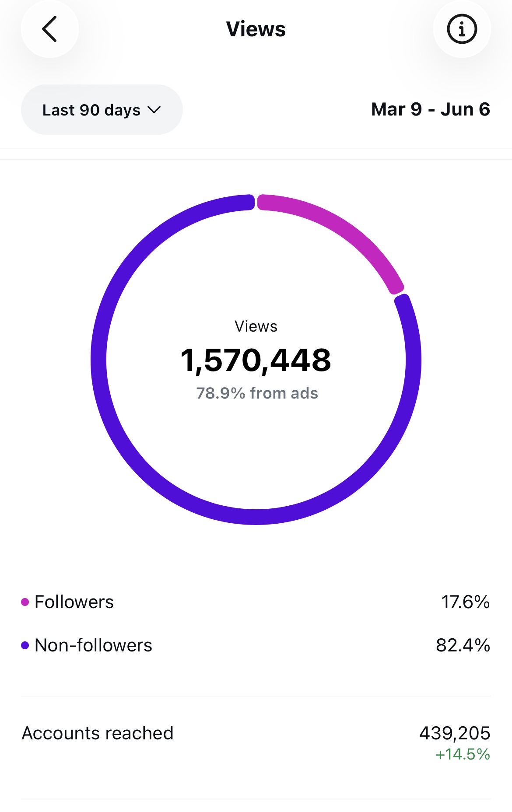Tap the 82.4% non-followers percentage
The height and width of the screenshot is (812, 512).
tap(463, 645)
